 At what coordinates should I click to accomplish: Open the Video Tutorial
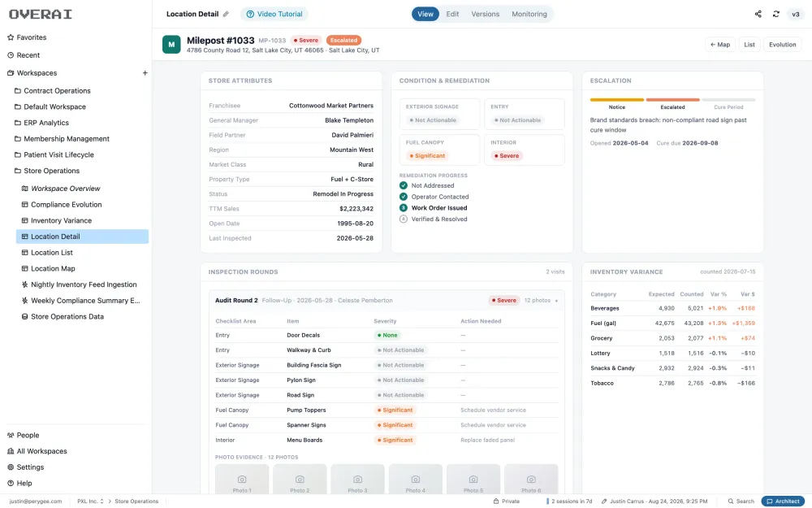(x=274, y=14)
